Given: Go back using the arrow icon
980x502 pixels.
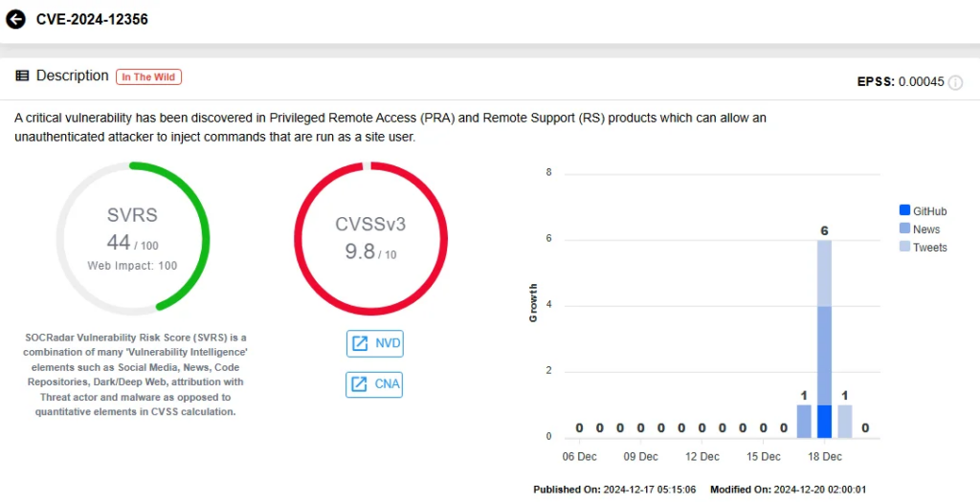Looking at the screenshot, I should 15,19.
